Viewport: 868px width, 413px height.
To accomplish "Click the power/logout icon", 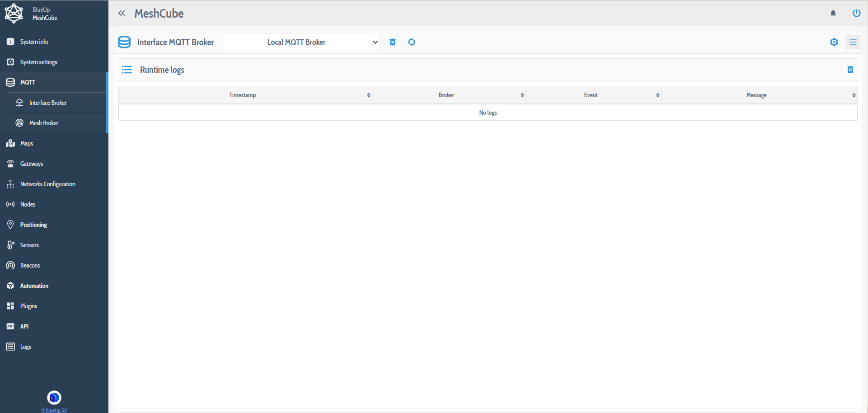I will point(857,13).
